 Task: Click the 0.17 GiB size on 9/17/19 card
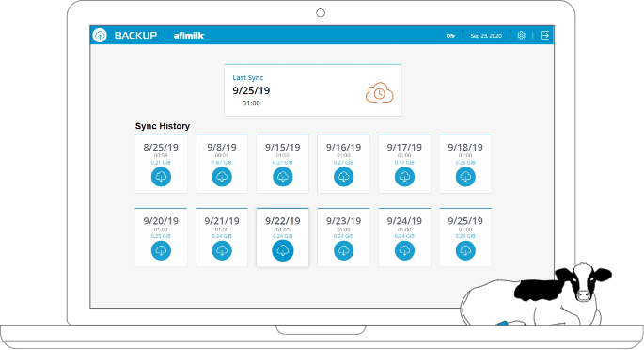[404, 163]
